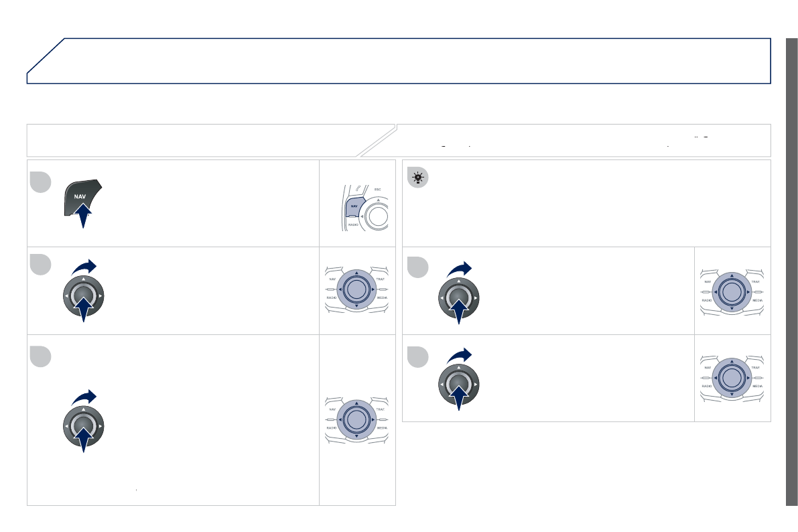Image resolution: width=798 pixels, height=532 pixels.
Task: Click the grey step marker in the last right-hand step
Action: pyautogui.click(x=417, y=357)
